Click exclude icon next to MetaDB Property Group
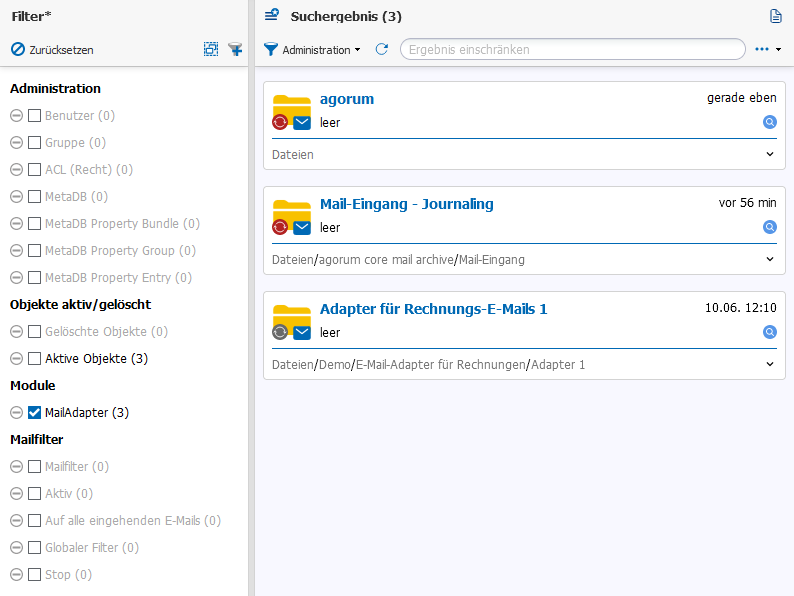 click(x=17, y=250)
